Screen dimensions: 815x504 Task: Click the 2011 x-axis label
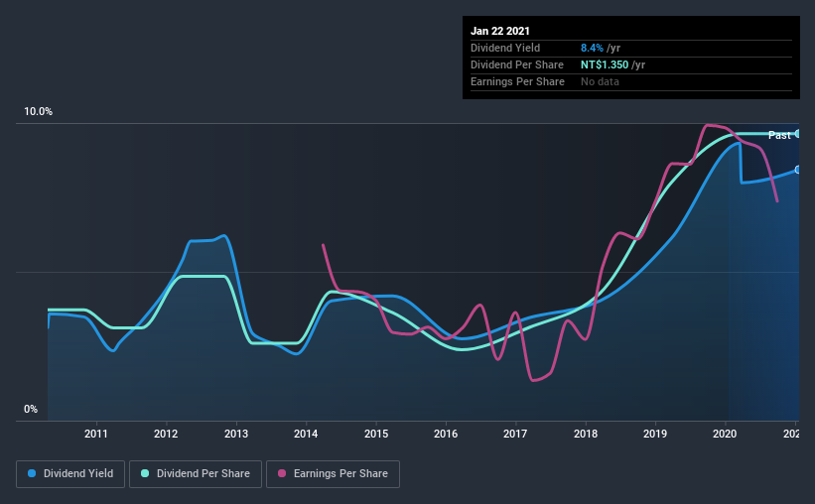pyautogui.click(x=96, y=434)
